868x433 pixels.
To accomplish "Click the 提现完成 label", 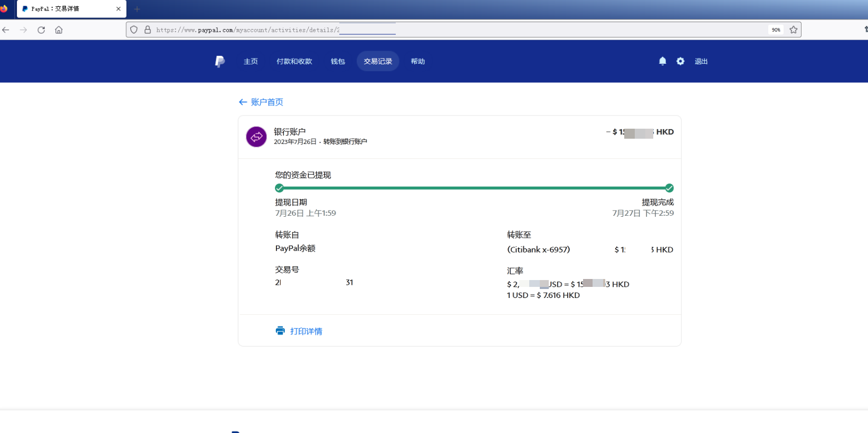I will [x=658, y=202].
